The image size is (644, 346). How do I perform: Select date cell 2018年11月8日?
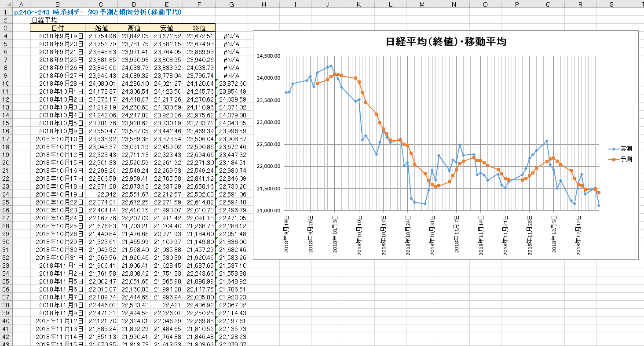click(x=57, y=305)
